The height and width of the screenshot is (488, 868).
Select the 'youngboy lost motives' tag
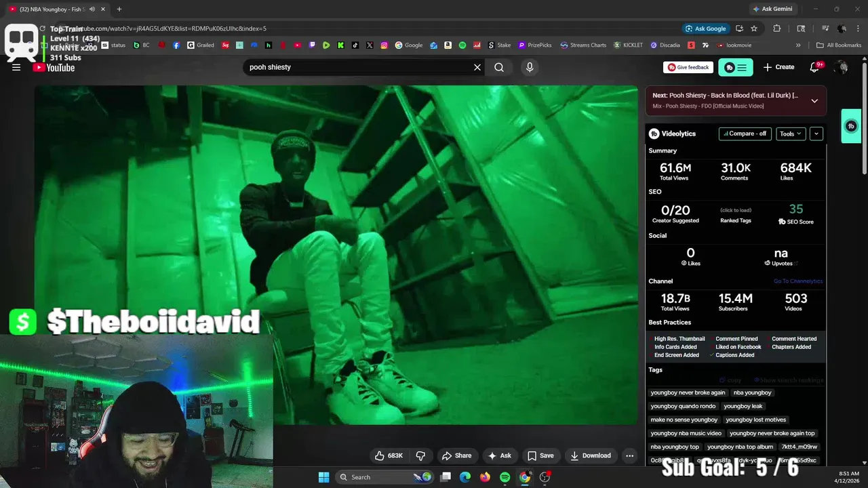pyautogui.click(x=755, y=420)
